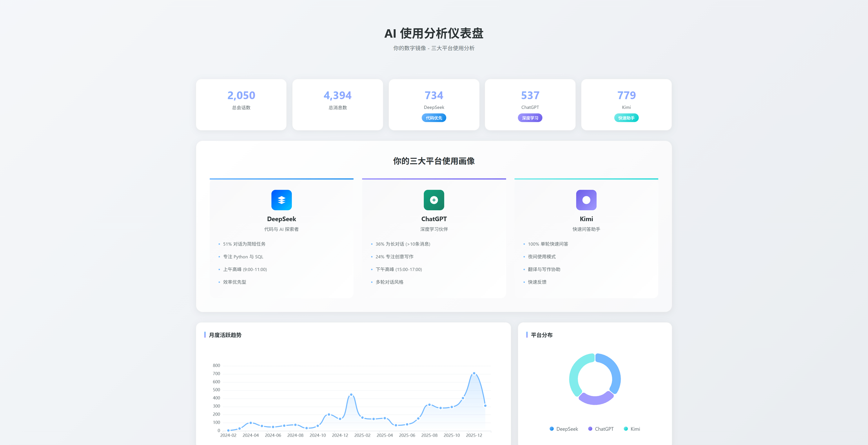Click the Kimi purple circle icon

click(x=586, y=200)
